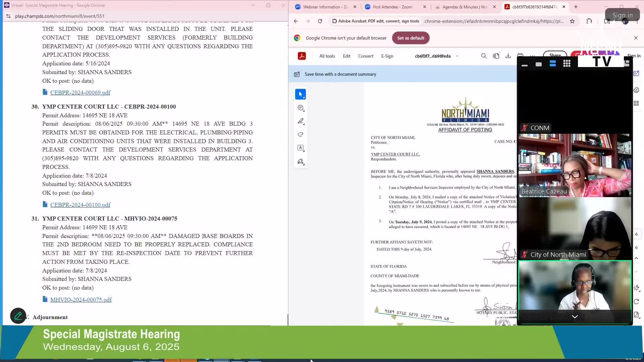This screenshot has width=644, height=362.
Task: Select the Acrobat arrow selection tool
Action: coord(300,95)
